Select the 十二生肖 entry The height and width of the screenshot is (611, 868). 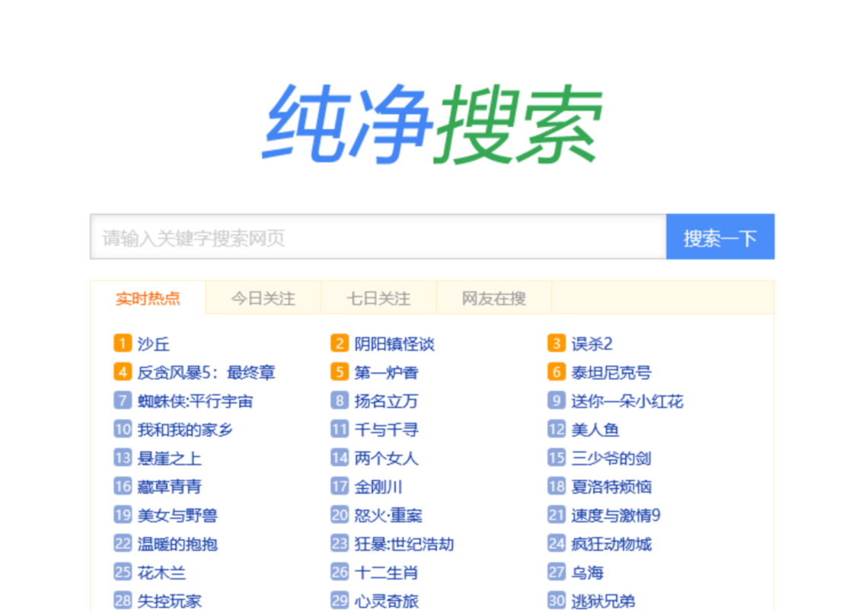point(386,573)
